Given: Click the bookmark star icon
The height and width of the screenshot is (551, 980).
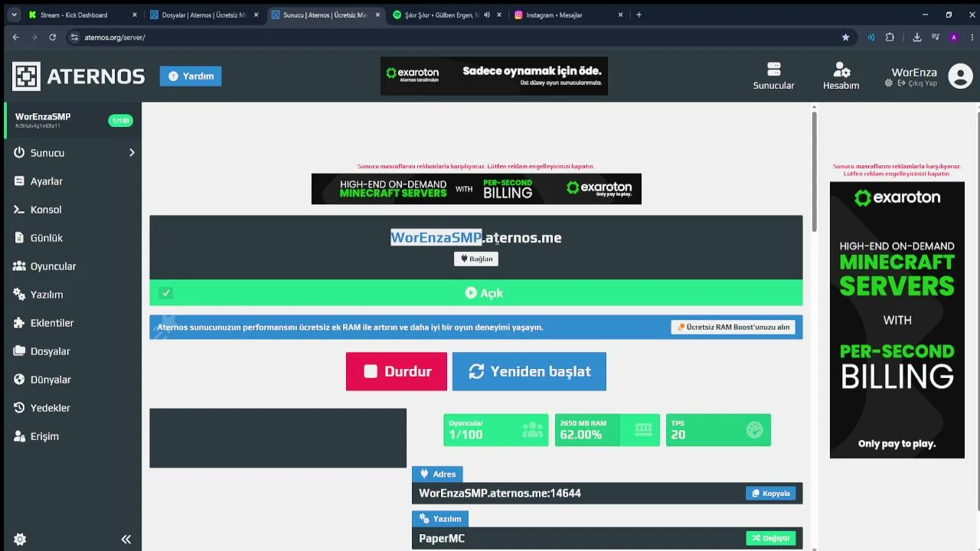Looking at the screenshot, I should point(845,37).
